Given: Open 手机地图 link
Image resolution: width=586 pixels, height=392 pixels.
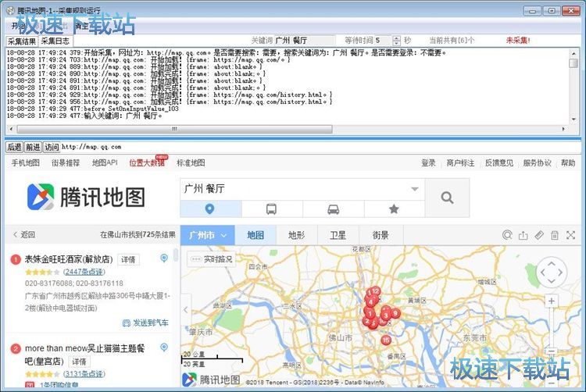Looking at the screenshot, I should pyautogui.click(x=26, y=163).
